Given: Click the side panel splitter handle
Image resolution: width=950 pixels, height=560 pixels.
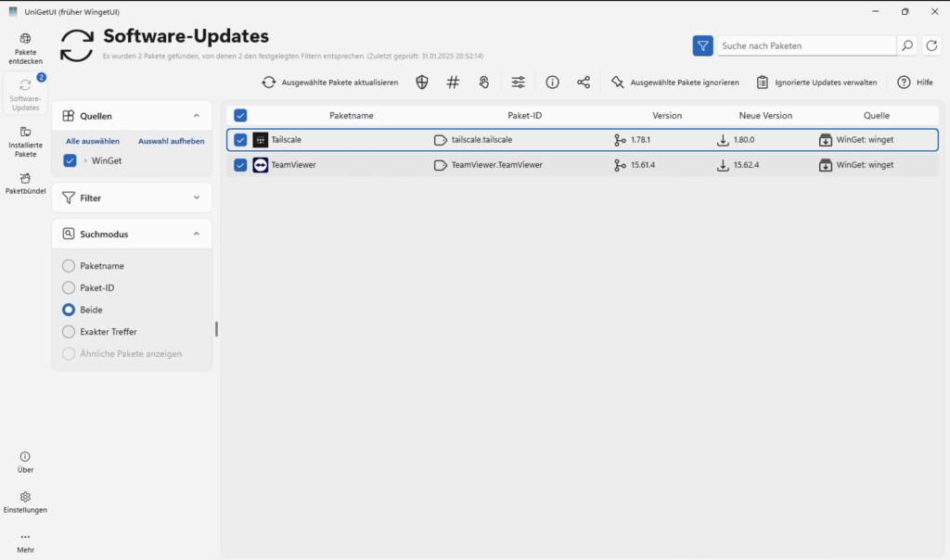Looking at the screenshot, I should 216,329.
